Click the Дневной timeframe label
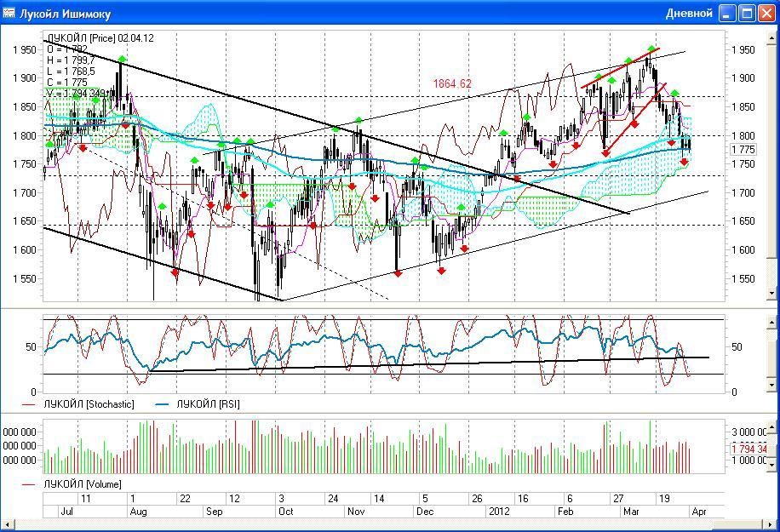 click(x=689, y=14)
